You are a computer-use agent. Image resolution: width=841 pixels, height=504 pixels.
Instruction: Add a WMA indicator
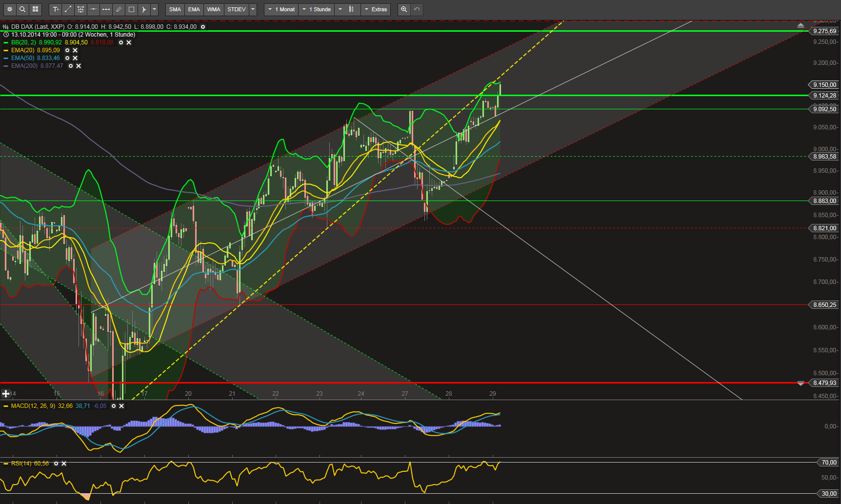tap(214, 9)
